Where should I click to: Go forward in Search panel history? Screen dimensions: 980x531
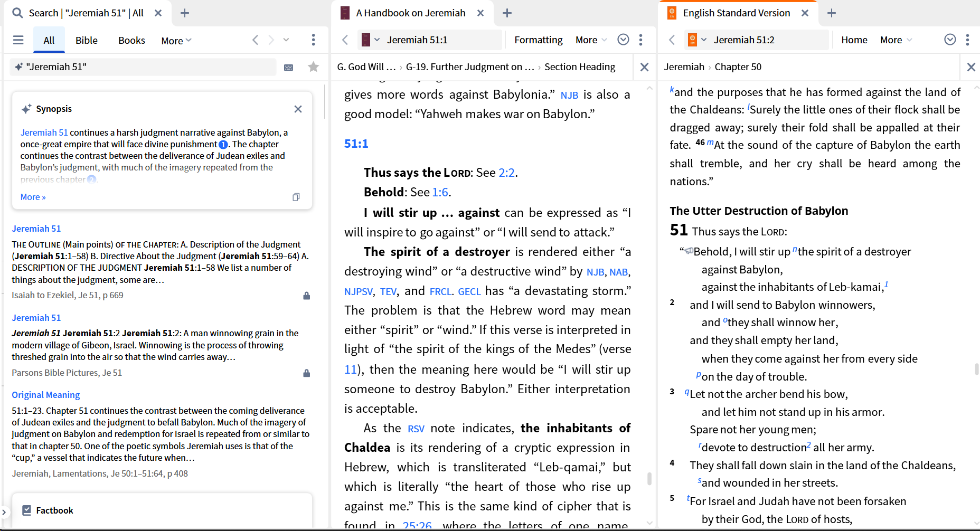tap(271, 40)
